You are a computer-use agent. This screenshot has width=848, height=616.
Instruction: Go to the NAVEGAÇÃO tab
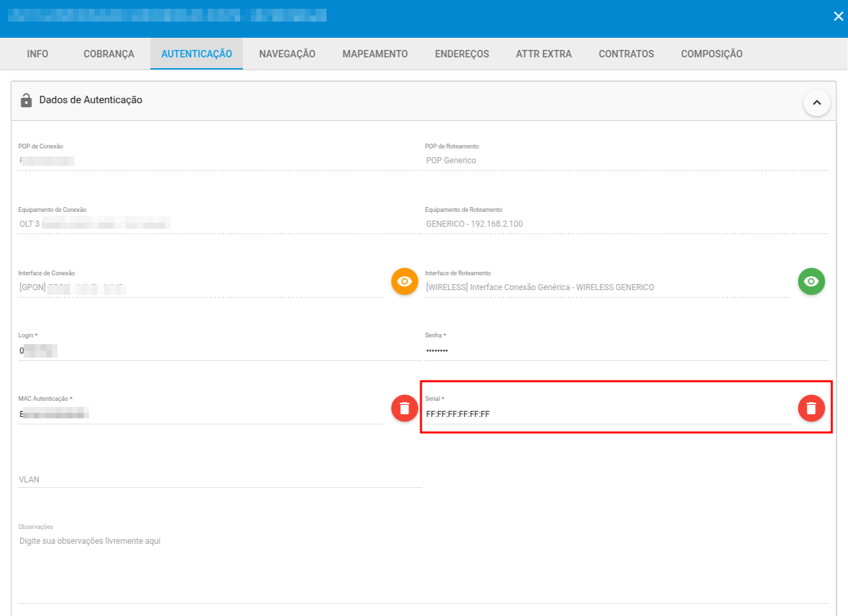(x=287, y=54)
